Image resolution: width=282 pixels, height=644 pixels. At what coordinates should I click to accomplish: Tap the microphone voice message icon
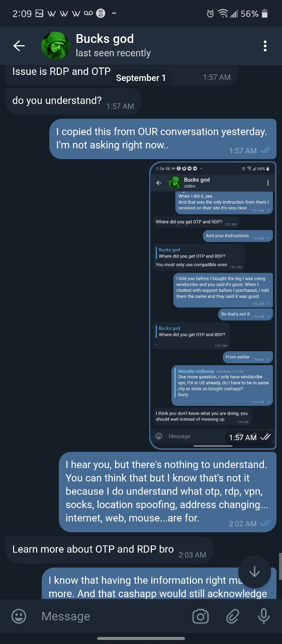point(263,616)
